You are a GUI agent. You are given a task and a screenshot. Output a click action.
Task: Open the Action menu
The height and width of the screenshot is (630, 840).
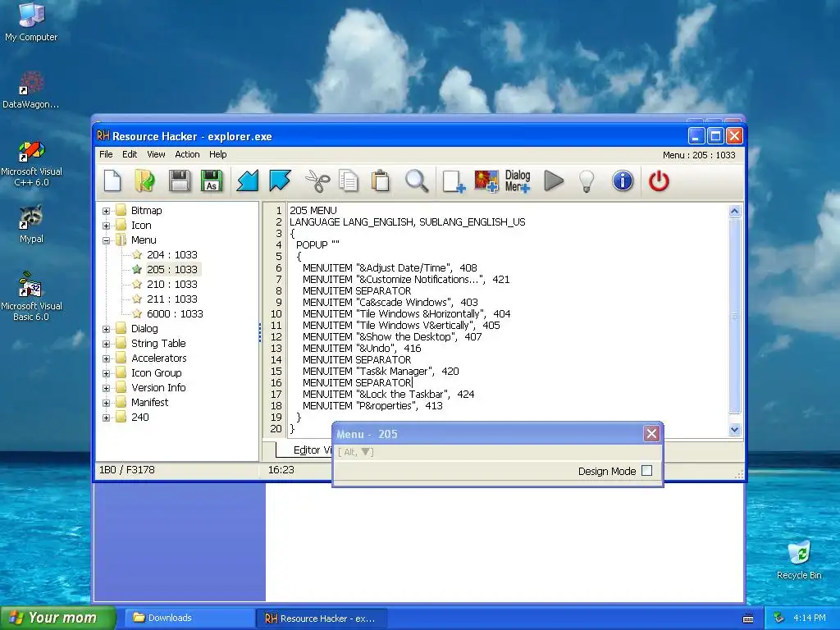coord(187,154)
